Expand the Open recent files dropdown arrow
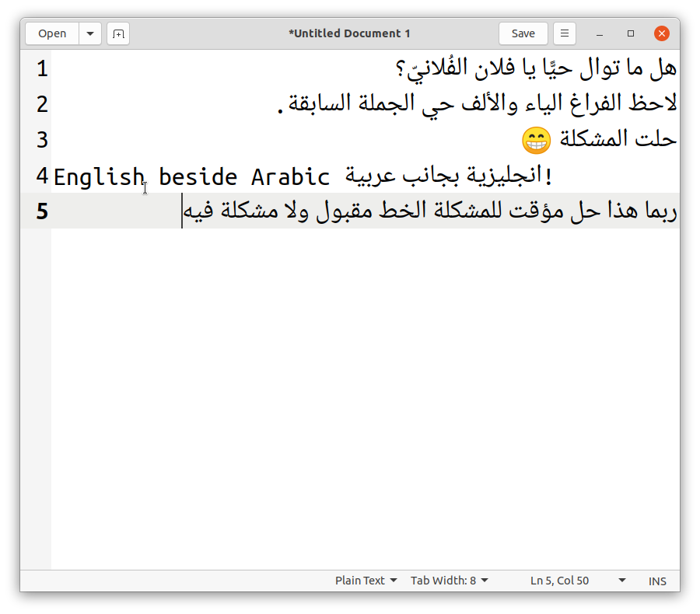The height and width of the screenshot is (614, 700). click(90, 33)
